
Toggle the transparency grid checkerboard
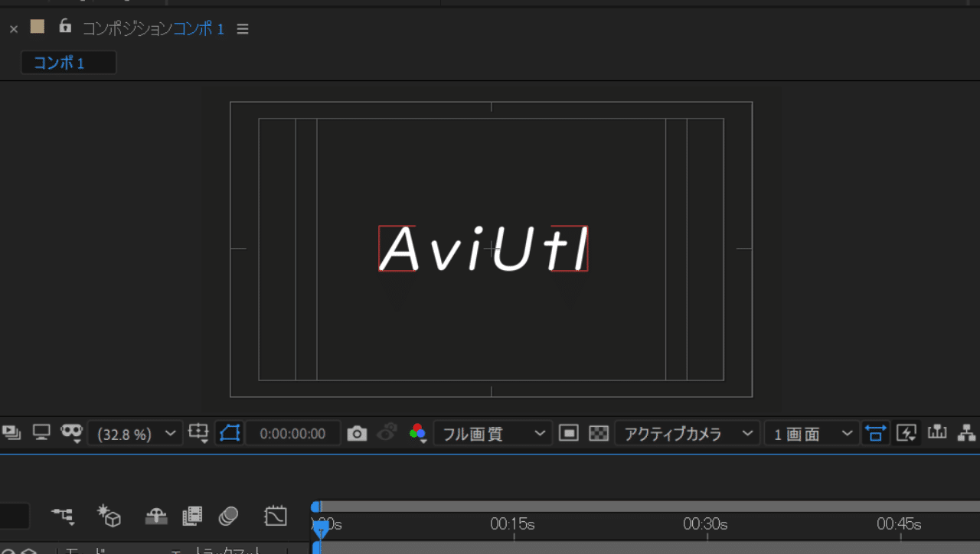coord(598,434)
